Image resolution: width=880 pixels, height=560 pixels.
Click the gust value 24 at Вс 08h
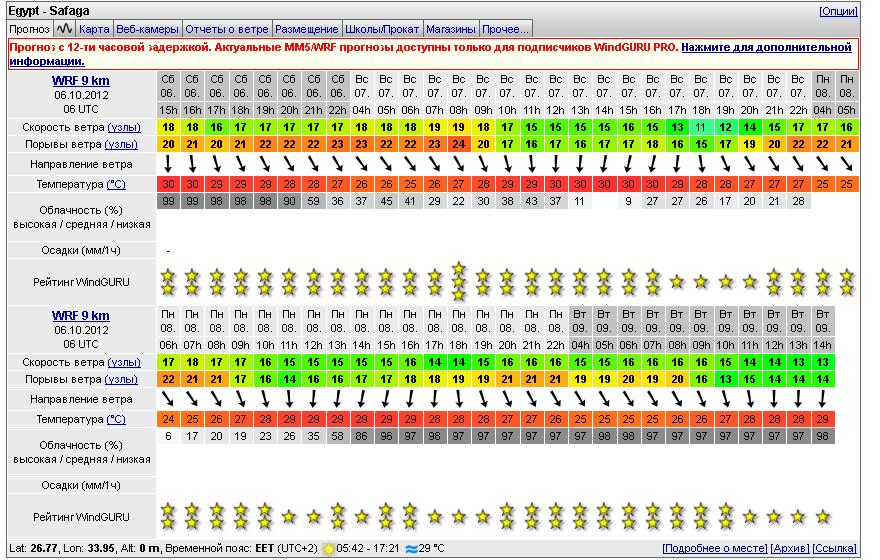tap(459, 144)
